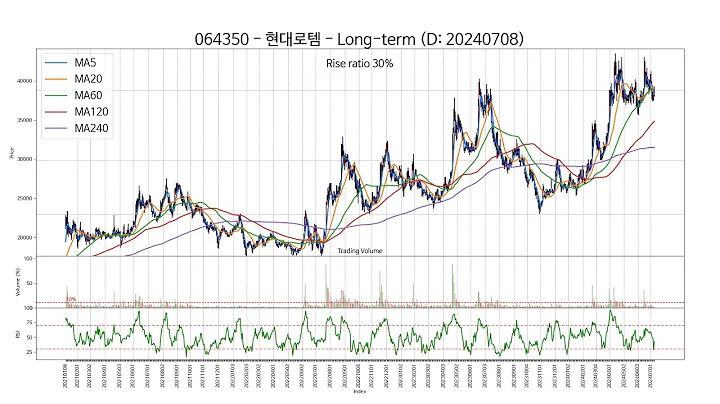720x404 pixels.
Task: Click the 'Volume (%)' axis label
Action: point(18,282)
